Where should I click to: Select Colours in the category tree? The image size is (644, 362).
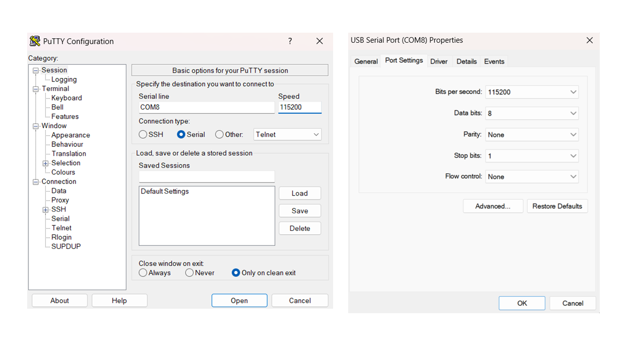[x=63, y=172]
